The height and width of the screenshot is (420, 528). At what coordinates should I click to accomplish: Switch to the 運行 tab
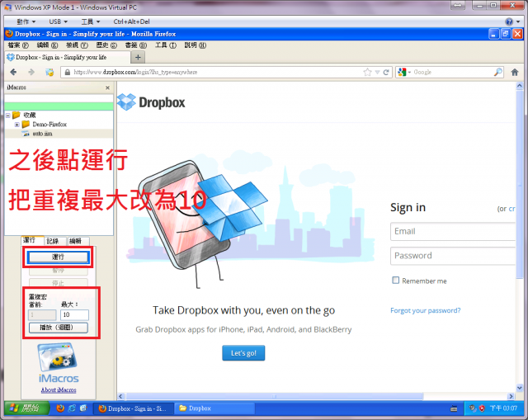pos(32,240)
